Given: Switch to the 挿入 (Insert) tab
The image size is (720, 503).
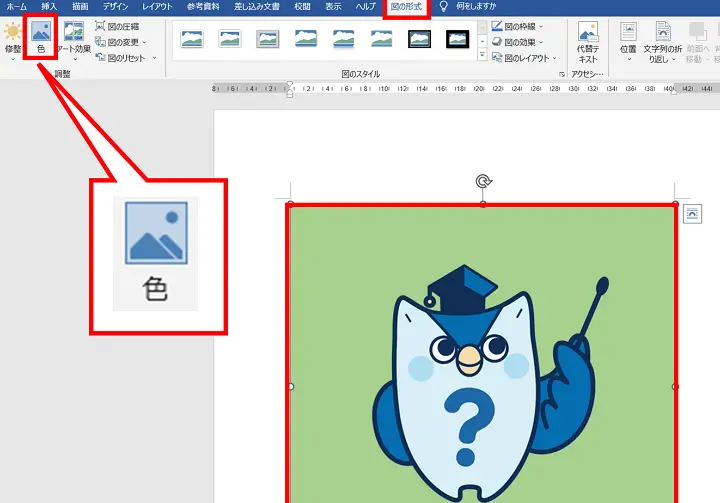Looking at the screenshot, I should click(49, 7).
